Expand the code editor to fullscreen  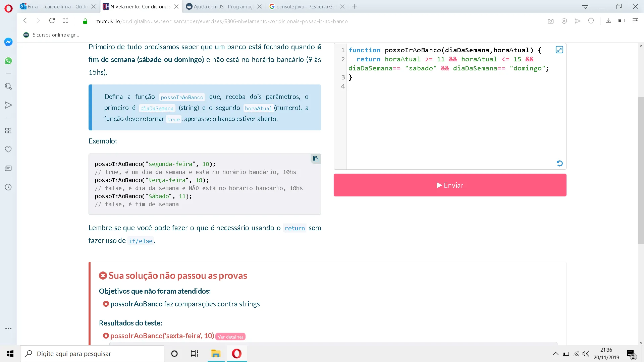tap(559, 50)
